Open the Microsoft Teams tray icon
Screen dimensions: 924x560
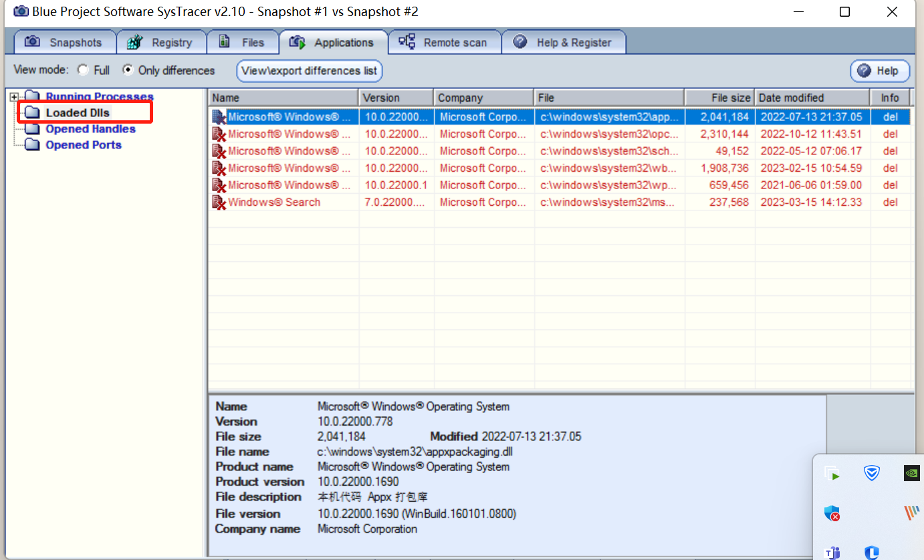(832, 553)
